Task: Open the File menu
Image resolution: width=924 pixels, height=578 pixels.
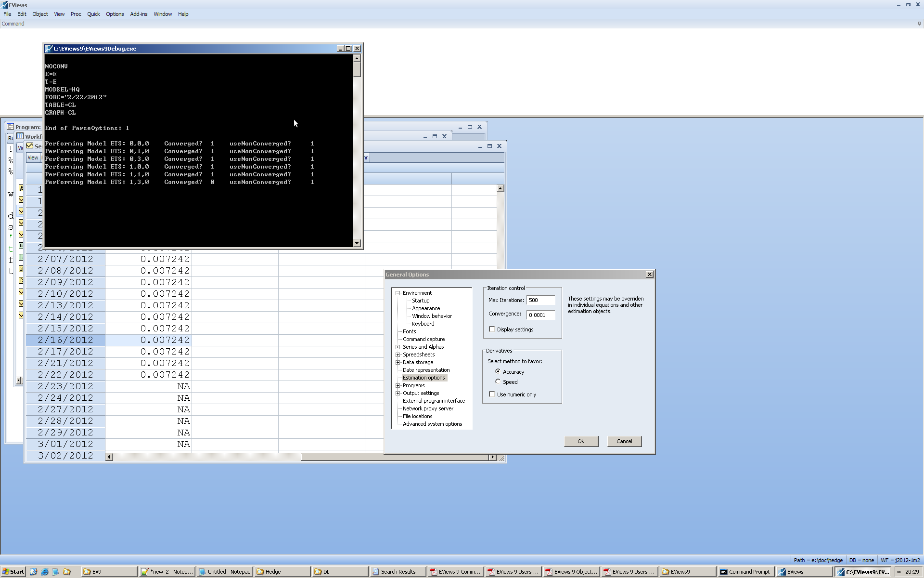Action: pos(7,14)
